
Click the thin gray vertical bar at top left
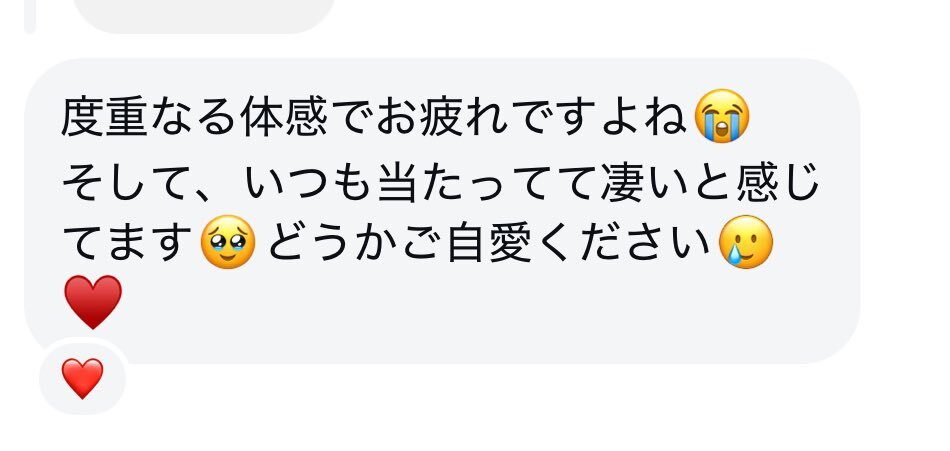30,16
